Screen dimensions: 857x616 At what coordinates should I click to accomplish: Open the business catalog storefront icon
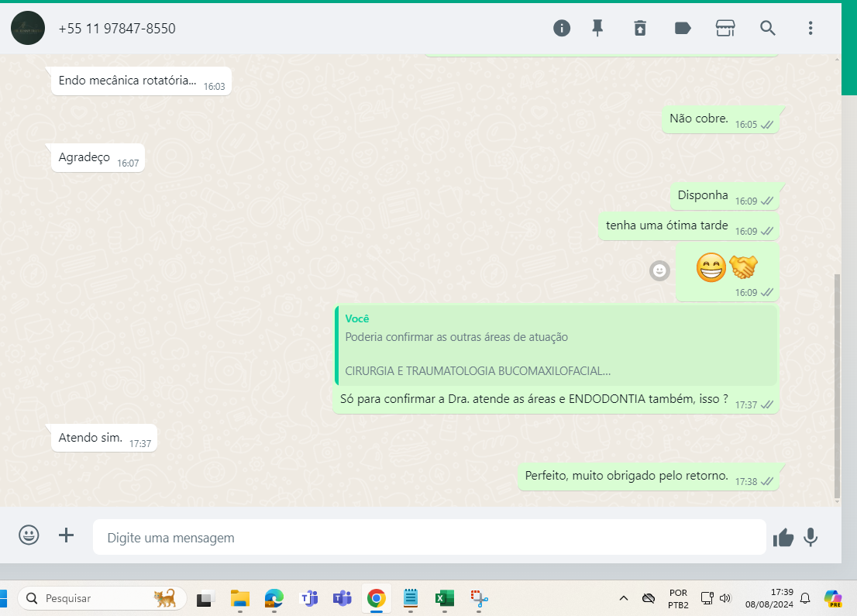pos(725,28)
